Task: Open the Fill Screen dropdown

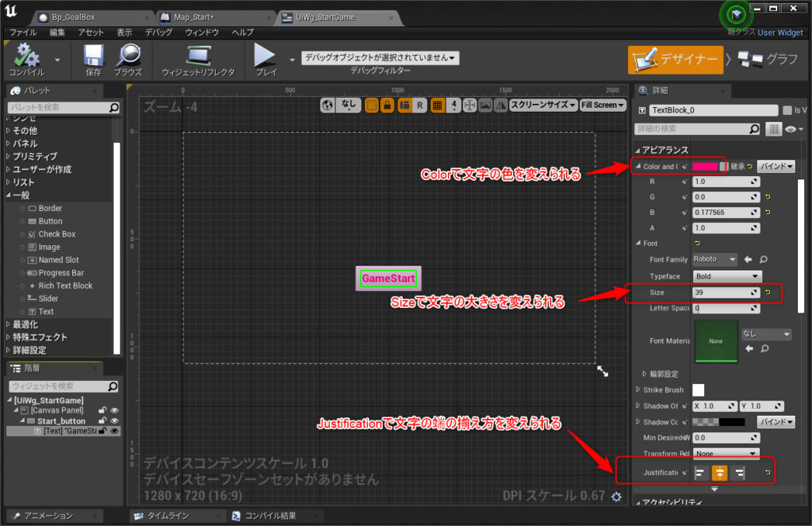Action: [603, 105]
